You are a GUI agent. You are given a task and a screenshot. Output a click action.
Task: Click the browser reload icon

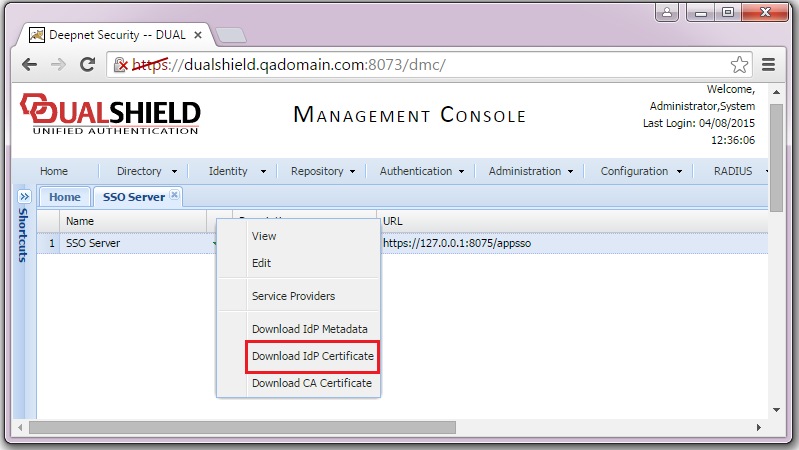point(87,65)
